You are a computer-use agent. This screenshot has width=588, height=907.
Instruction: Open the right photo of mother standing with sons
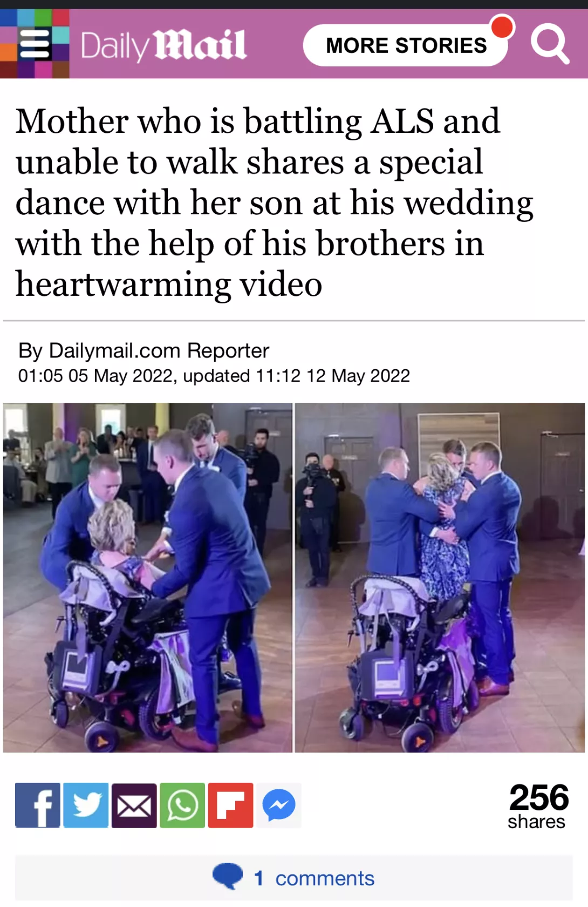pyautogui.click(x=440, y=578)
